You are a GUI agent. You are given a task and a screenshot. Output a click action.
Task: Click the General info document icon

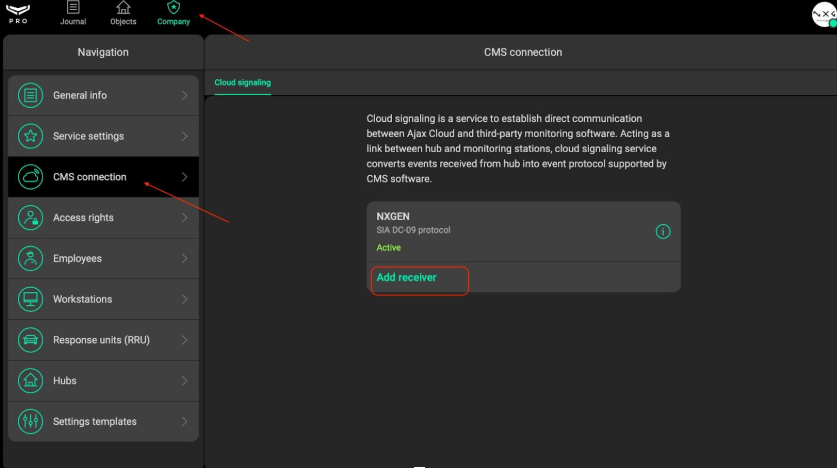[31, 96]
